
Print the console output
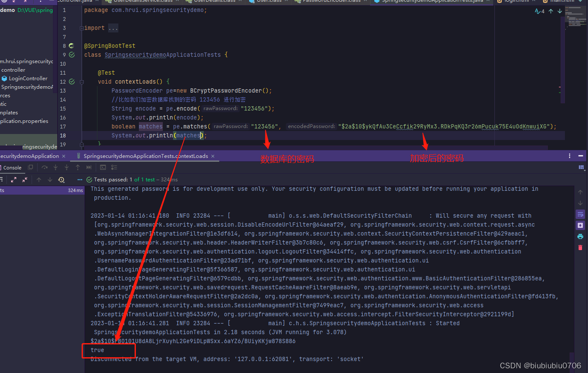pyautogui.click(x=580, y=236)
